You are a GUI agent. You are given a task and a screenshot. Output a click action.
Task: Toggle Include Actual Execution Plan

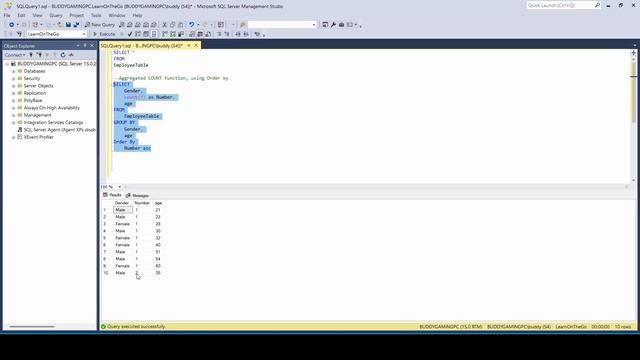[165, 34]
